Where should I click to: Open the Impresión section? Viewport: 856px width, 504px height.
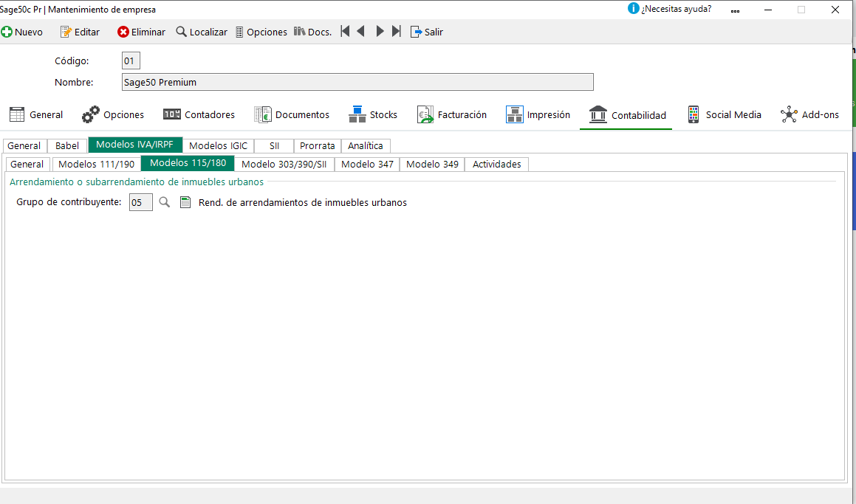click(538, 114)
